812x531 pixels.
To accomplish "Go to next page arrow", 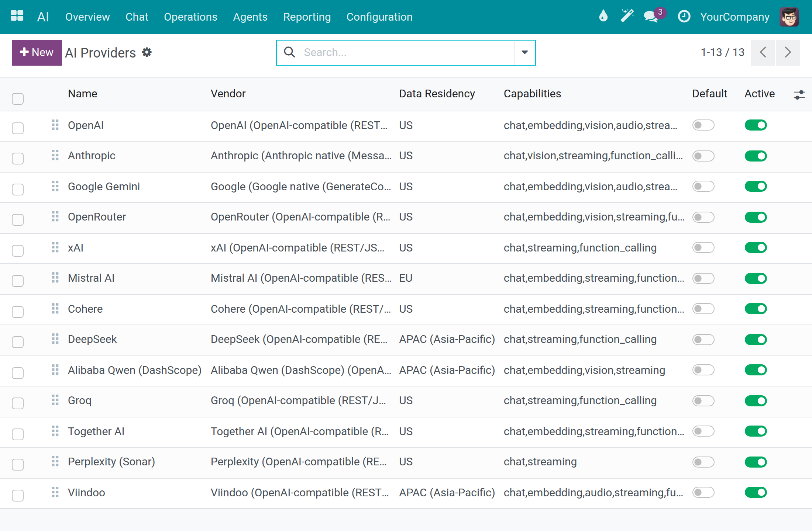I will (788, 53).
